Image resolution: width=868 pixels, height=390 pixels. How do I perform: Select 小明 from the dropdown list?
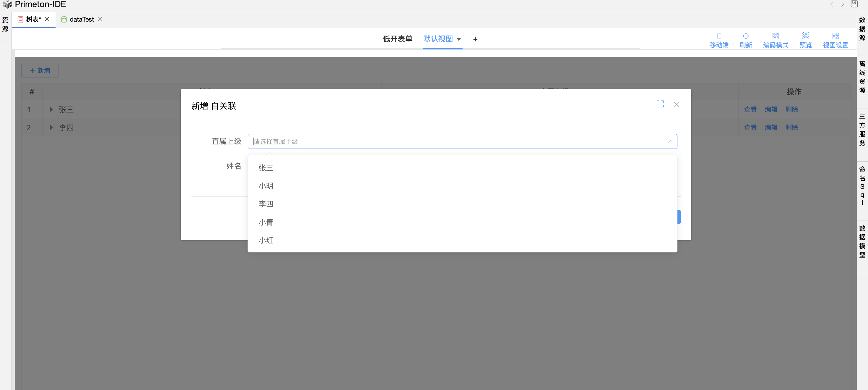266,186
